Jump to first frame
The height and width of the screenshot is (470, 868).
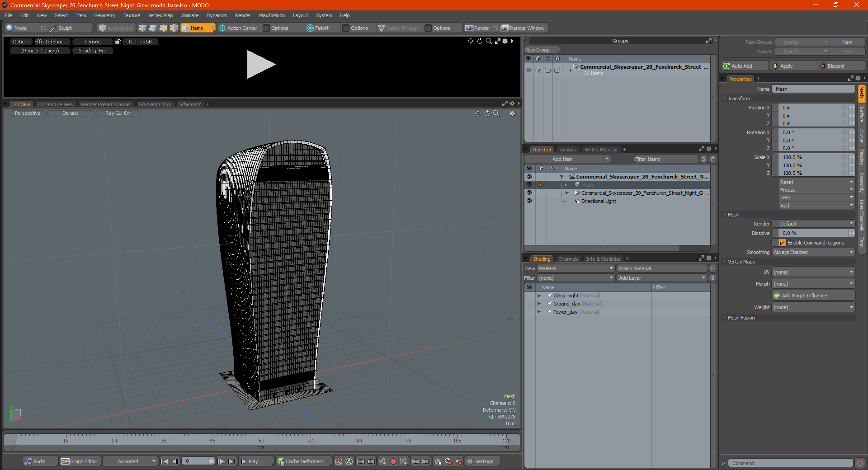pyautogui.click(x=165, y=461)
